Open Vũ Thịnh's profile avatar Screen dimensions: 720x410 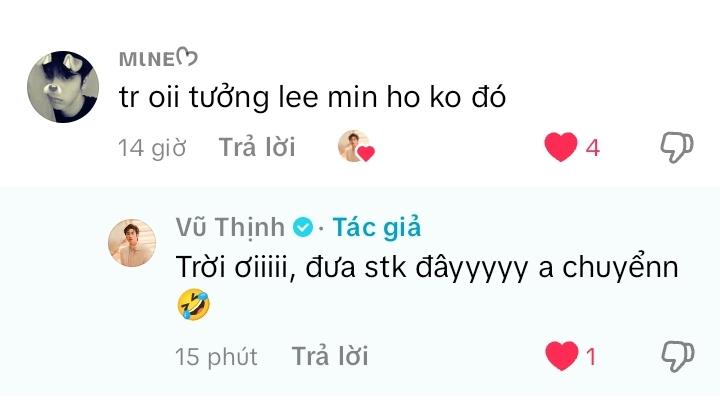click(x=132, y=243)
